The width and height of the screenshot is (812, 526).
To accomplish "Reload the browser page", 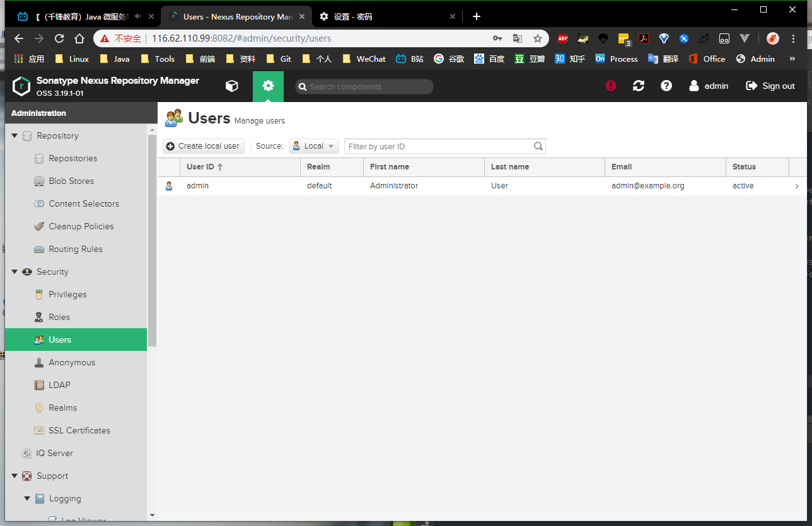I will [59, 38].
